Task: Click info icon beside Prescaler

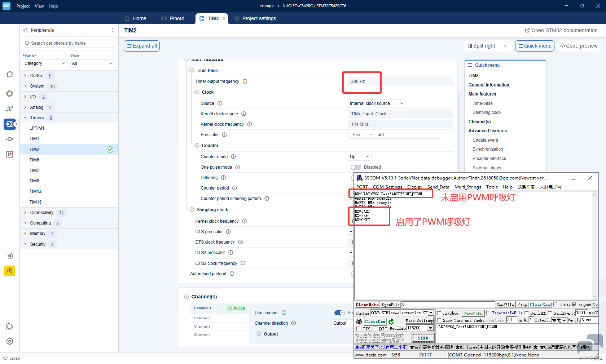Action: 224,135
